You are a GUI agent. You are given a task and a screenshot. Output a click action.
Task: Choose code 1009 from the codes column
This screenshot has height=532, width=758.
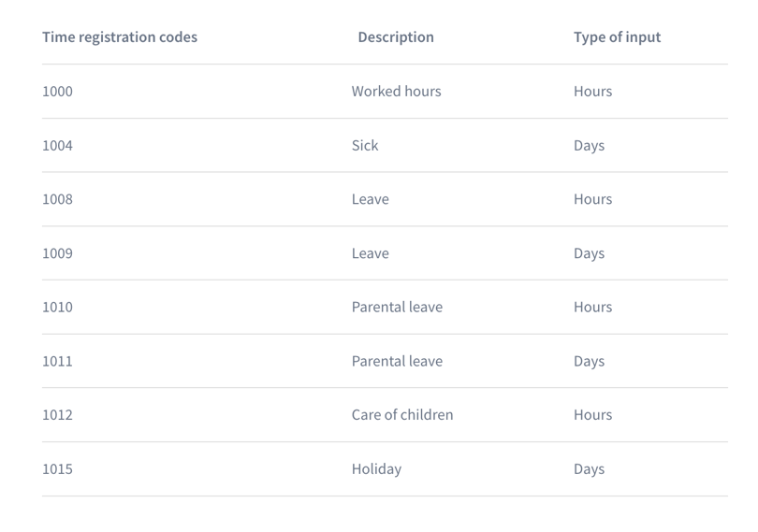tap(57, 253)
